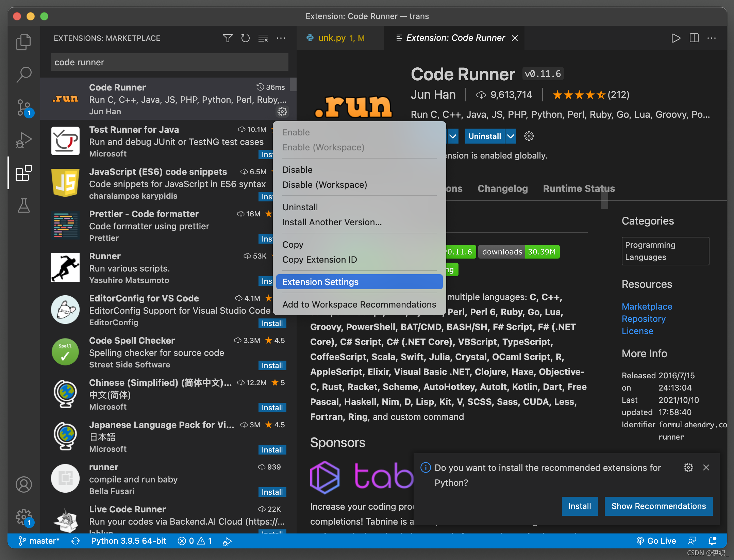This screenshot has width=734, height=560.
Task: Install recommended Python extensions
Action: [x=580, y=506]
